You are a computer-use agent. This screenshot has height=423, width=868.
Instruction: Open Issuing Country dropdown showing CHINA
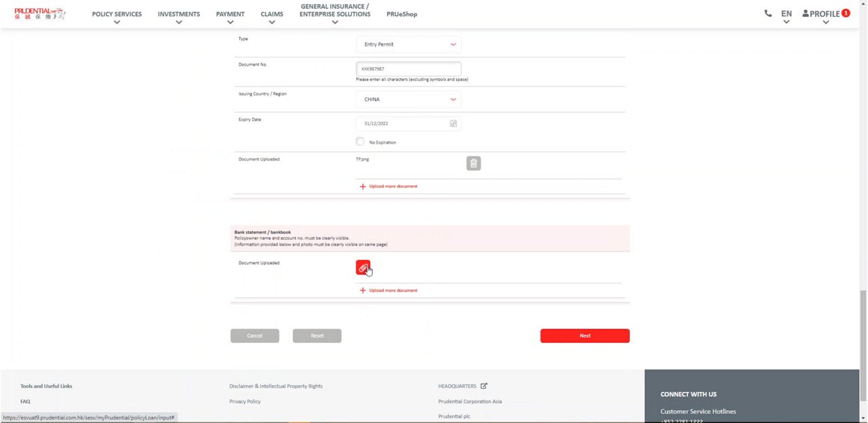[x=408, y=100]
